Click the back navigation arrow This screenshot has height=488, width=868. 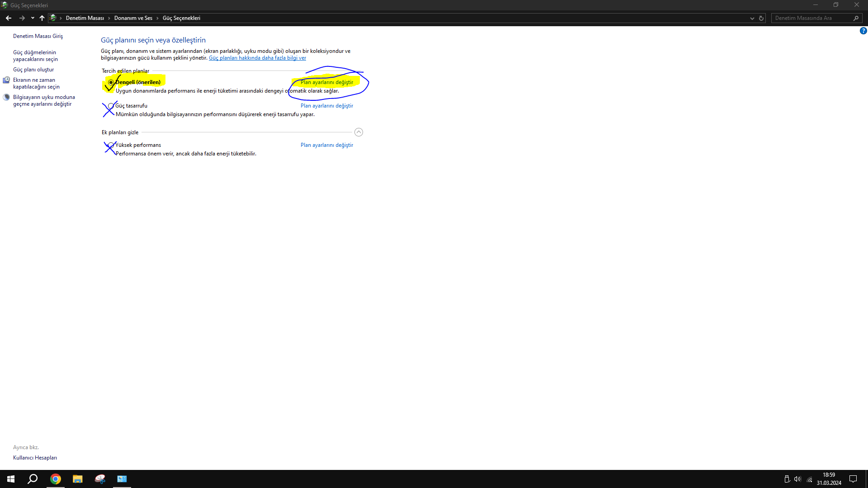pos(9,18)
